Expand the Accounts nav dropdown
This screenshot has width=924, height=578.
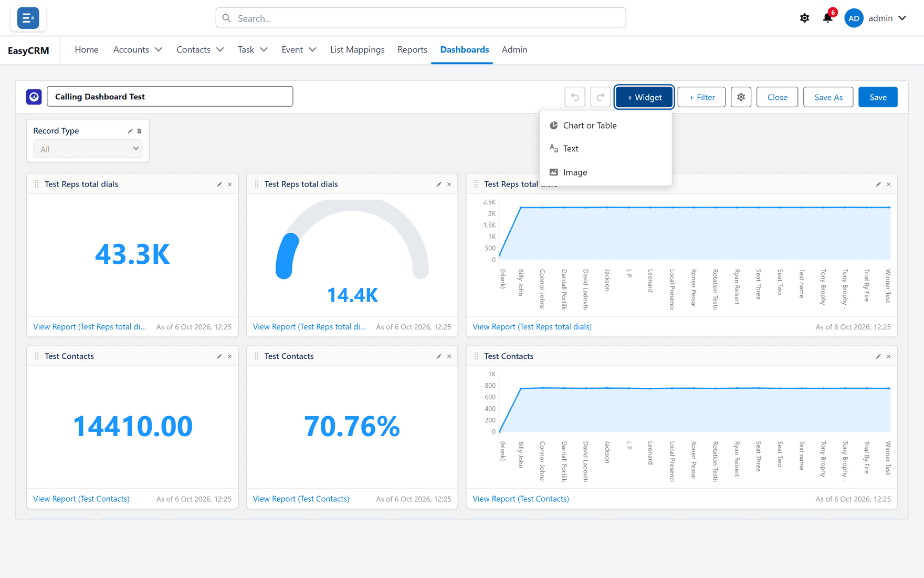click(159, 50)
